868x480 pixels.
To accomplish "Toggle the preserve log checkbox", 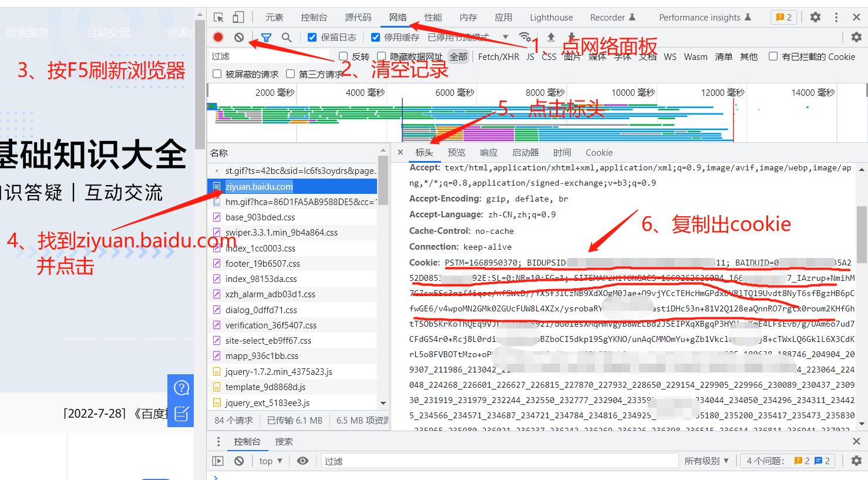I will point(312,37).
